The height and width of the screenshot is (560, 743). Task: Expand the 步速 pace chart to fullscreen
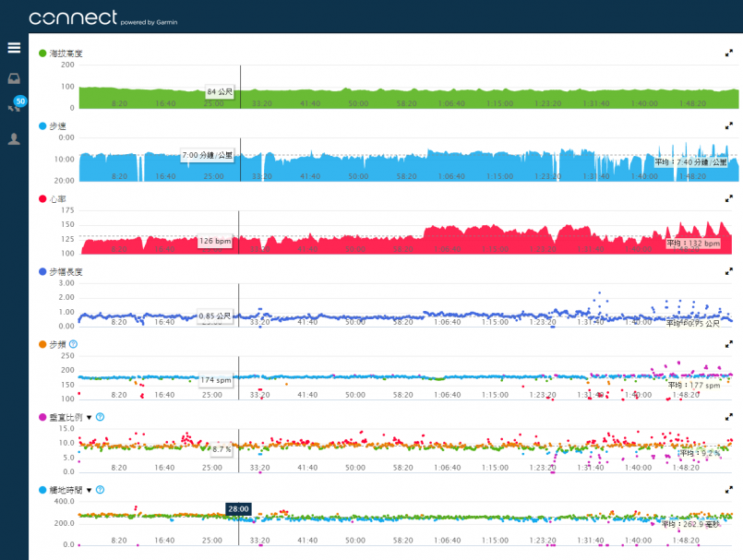click(x=729, y=125)
